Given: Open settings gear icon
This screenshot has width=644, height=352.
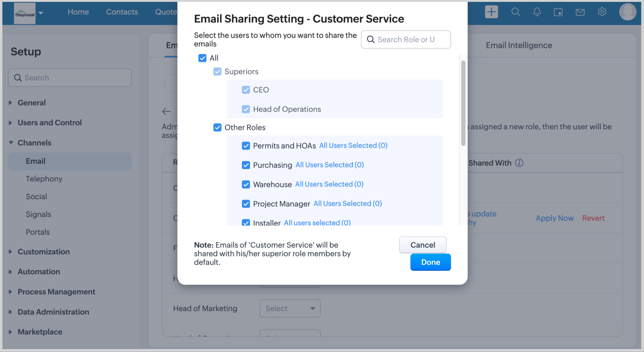Looking at the screenshot, I should [x=602, y=12].
